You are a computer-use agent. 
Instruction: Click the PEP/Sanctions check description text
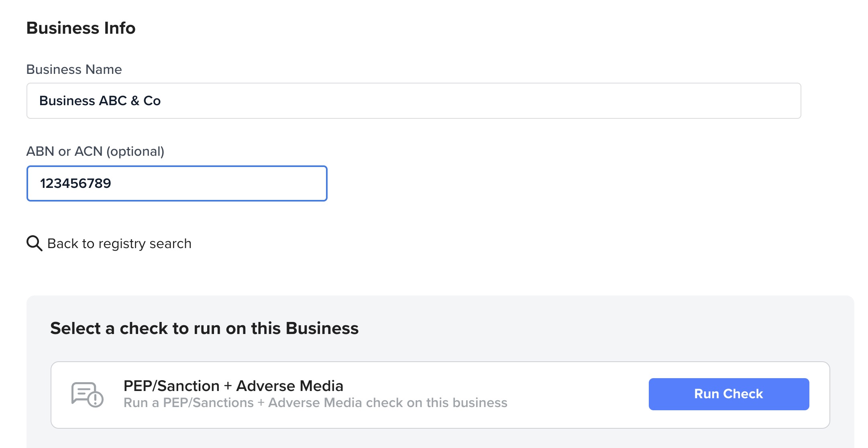coord(315,403)
